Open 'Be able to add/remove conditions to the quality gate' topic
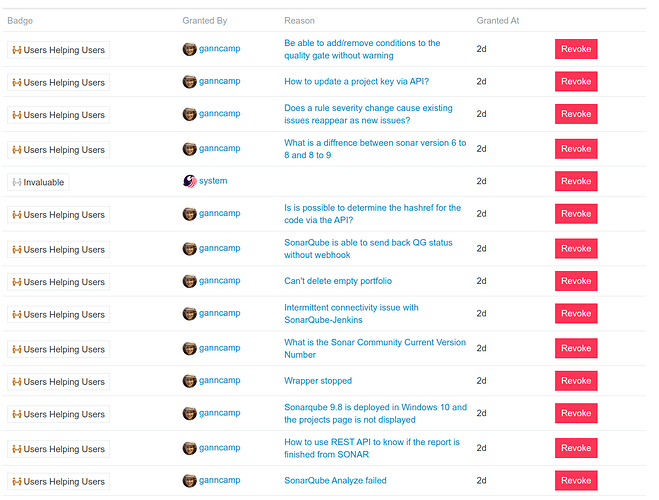The image size is (659, 500). coord(362,49)
